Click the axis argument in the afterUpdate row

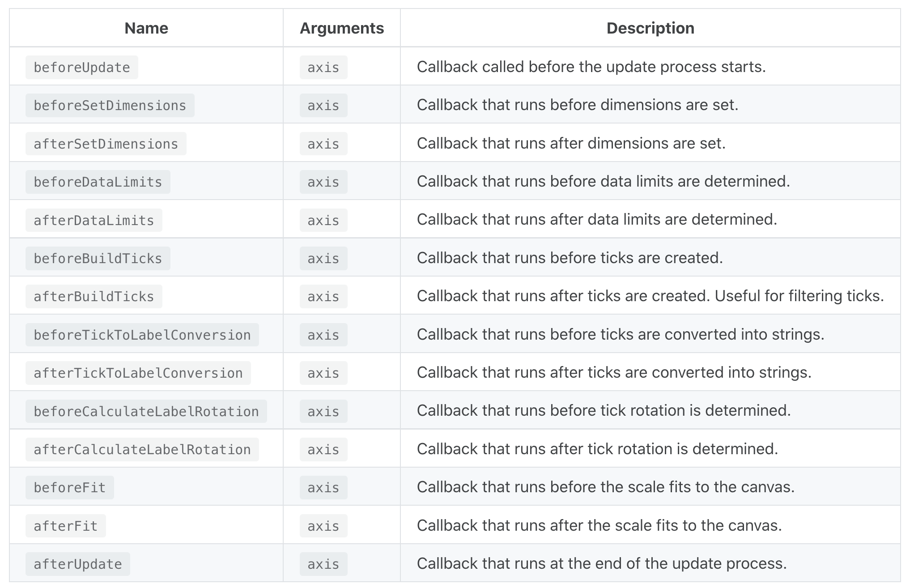pyautogui.click(x=323, y=564)
